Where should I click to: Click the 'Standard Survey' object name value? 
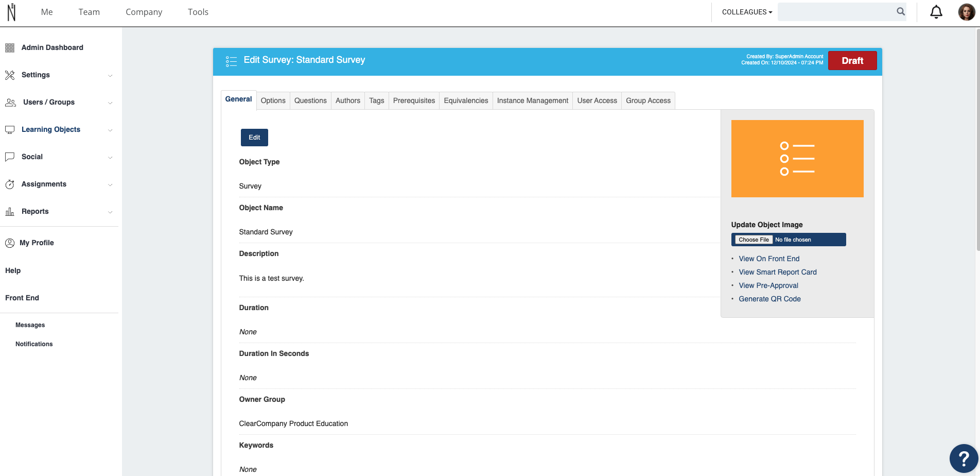point(266,232)
